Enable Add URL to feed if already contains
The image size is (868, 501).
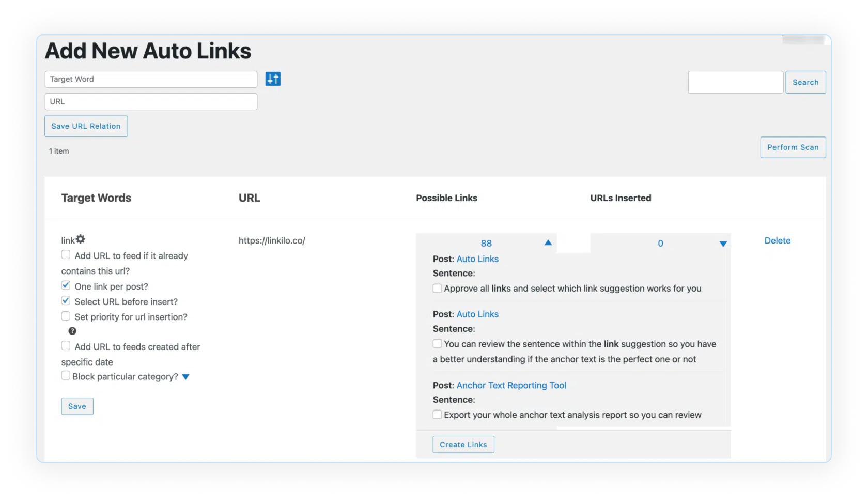pyautogui.click(x=66, y=255)
